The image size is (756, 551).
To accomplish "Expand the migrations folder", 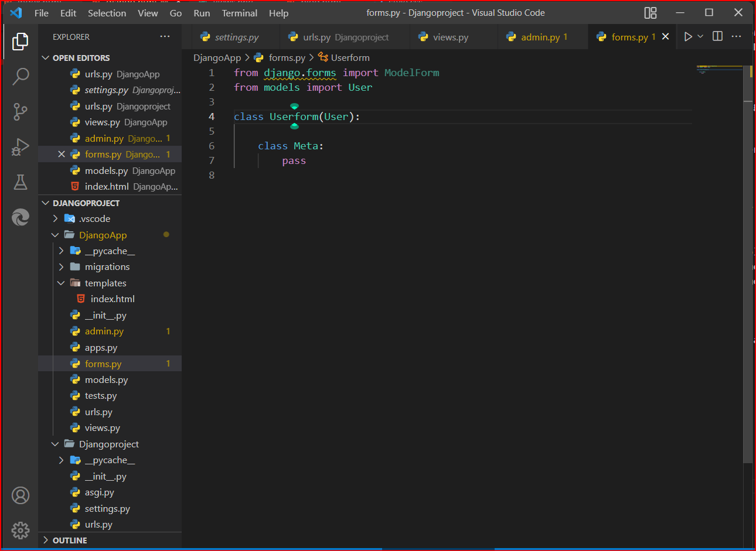I will coord(110,267).
